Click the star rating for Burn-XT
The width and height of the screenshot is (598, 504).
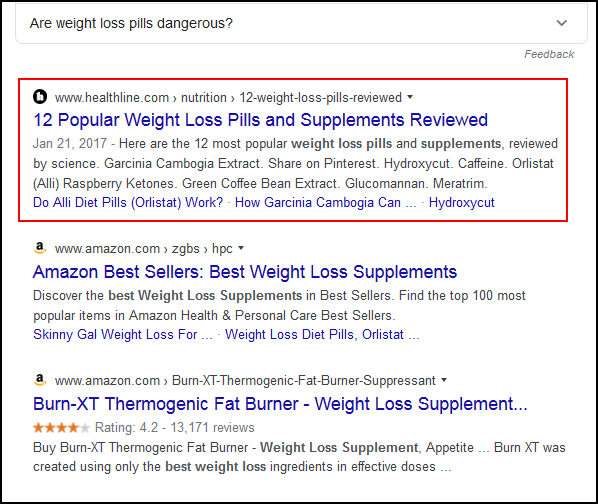[x=61, y=428]
